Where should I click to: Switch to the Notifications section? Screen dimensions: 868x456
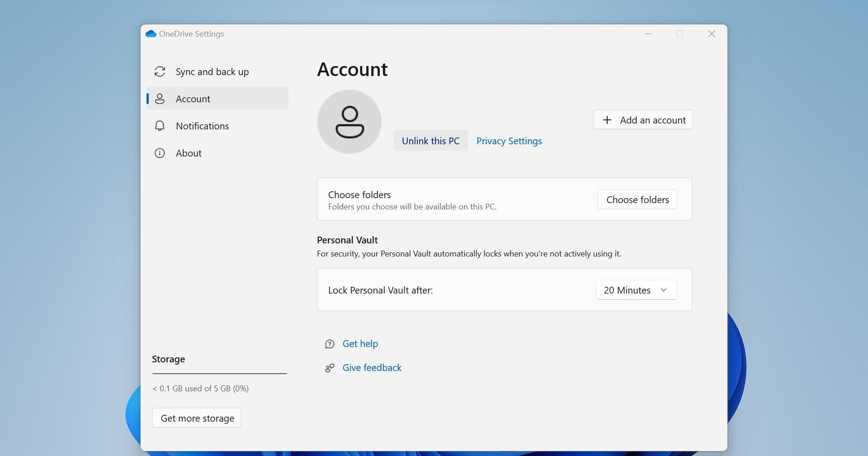pyautogui.click(x=202, y=126)
